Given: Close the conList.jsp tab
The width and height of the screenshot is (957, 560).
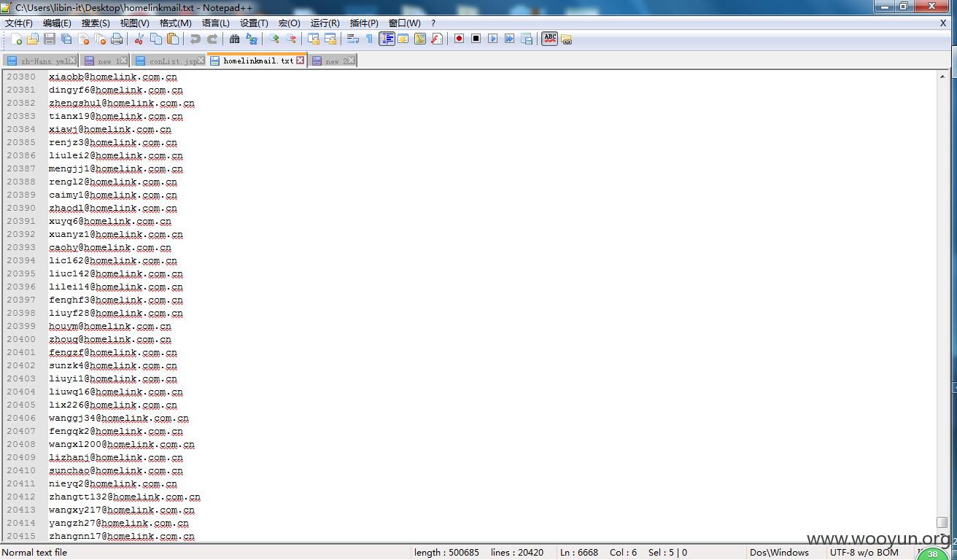Looking at the screenshot, I should click(x=201, y=61).
